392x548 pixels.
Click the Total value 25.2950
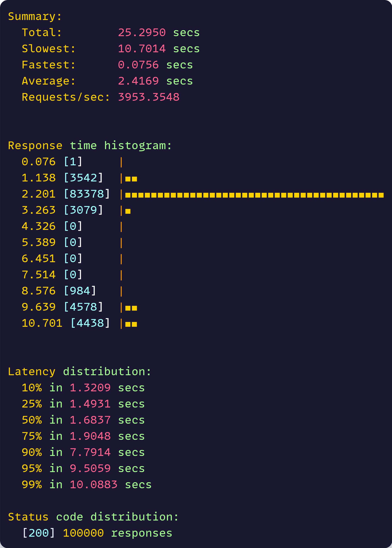(x=142, y=32)
